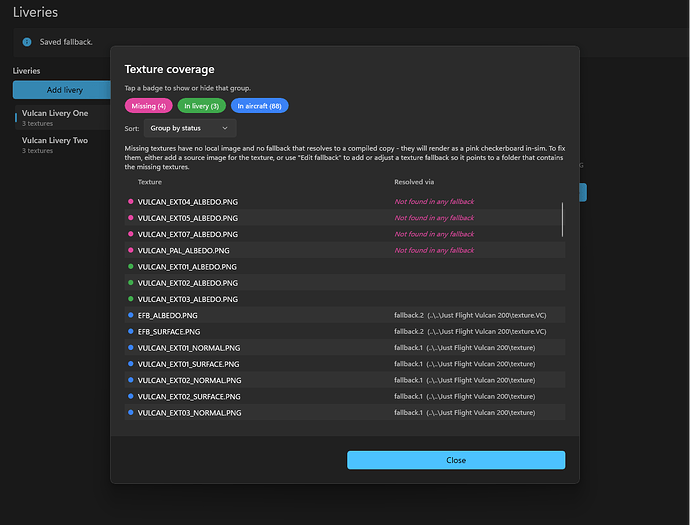The width and height of the screenshot is (690, 525).
Task: Click the Saved fallback notification text
Action: [66, 42]
